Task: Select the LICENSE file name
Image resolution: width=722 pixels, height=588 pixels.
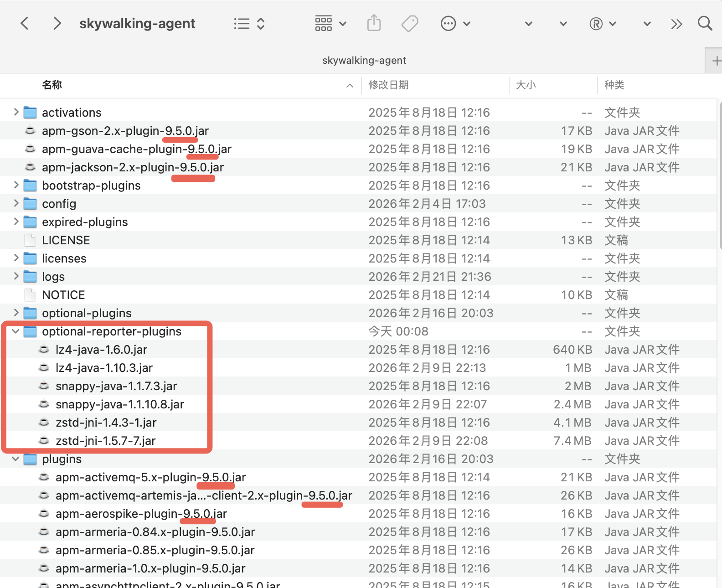Action: pyautogui.click(x=66, y=240)
